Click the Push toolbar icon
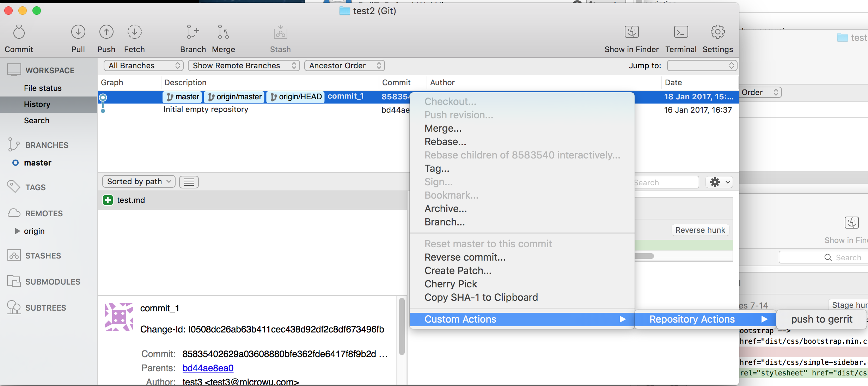 click(106, 32)
